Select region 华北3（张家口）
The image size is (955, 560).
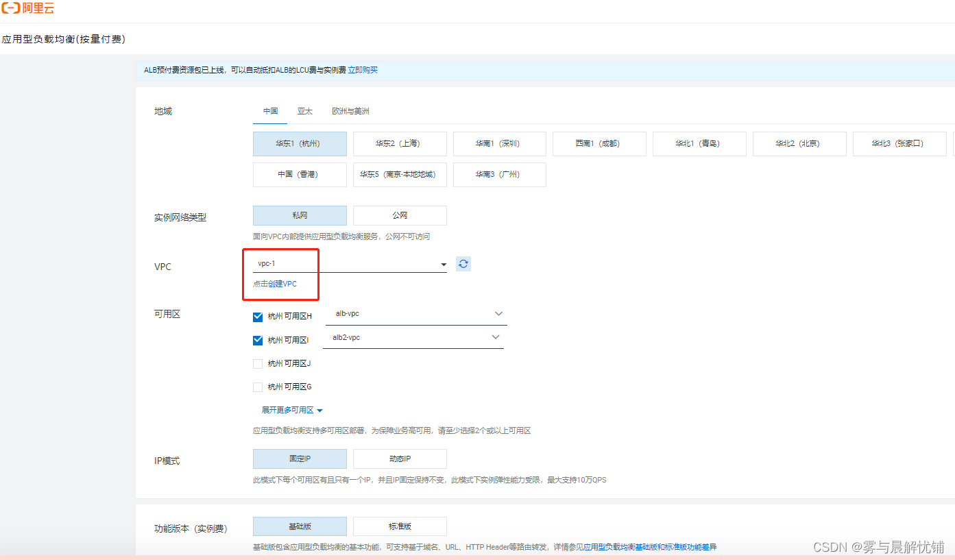click(899, 144)
